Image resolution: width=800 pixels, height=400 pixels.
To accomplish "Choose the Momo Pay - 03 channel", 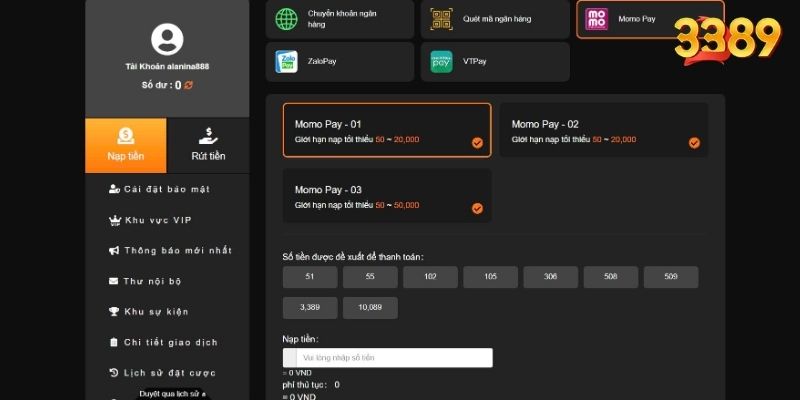I will click(387, 196).
